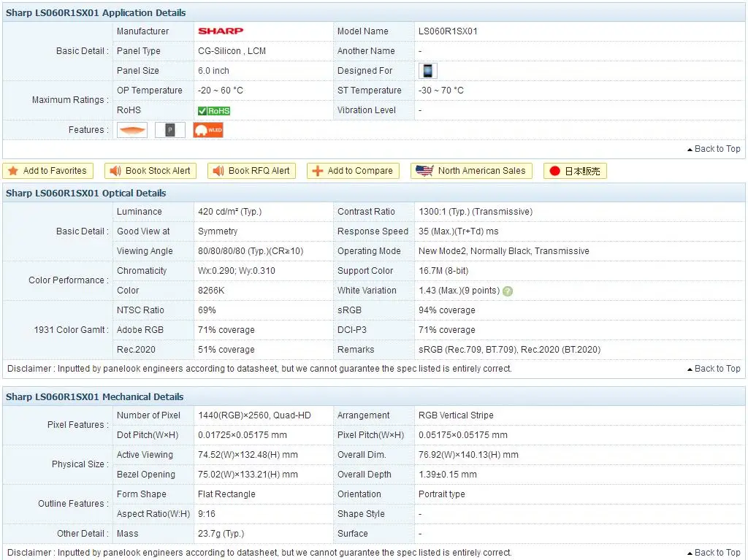The height and width of the screenshot is (560, 748).
Task: Select the 74.52(W)×132.48(H) mm active viewing size
Action: click(x=248, y=455)
